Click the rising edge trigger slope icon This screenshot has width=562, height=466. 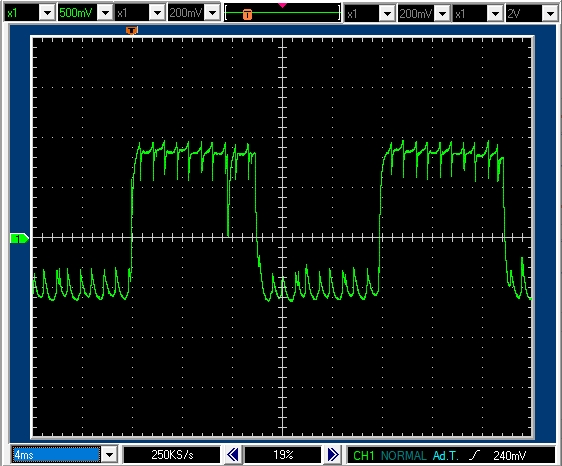(x=474, y=455)
